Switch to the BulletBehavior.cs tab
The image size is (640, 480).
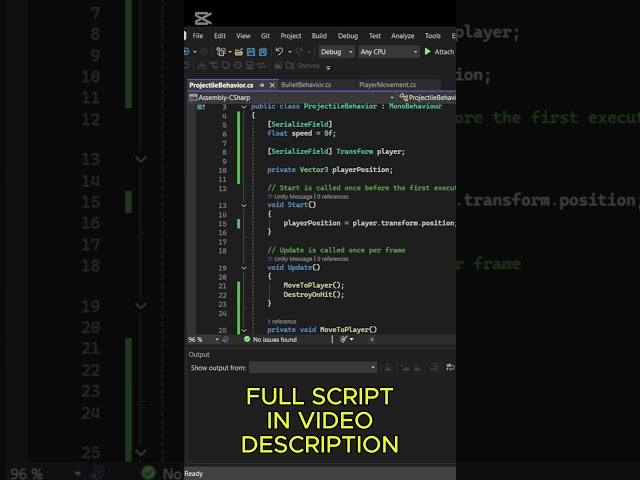click(306, 85)
